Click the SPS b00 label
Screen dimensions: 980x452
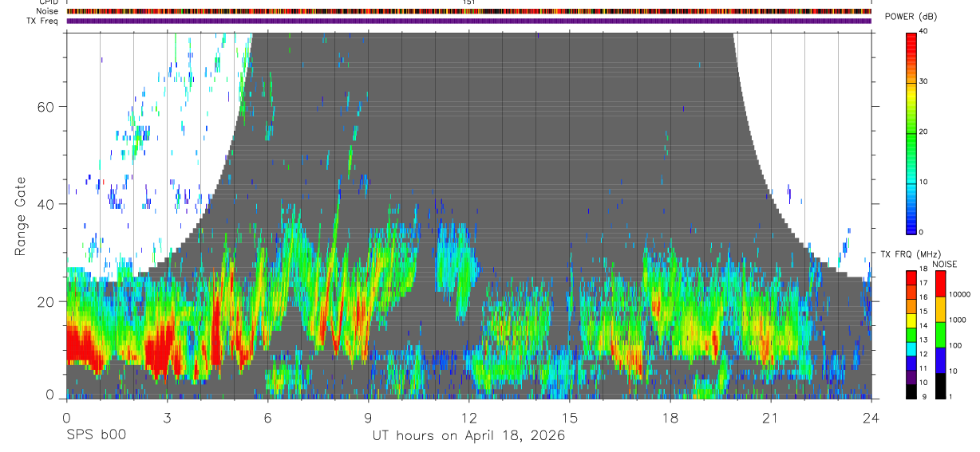pyautogui.click(x=96, y=436)
